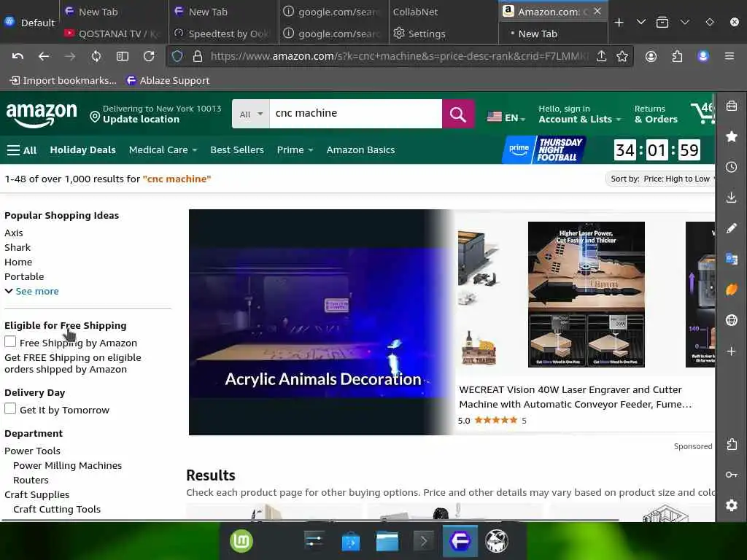Expand the EN language selector
The image size is (747, 560).
(506, 117)
